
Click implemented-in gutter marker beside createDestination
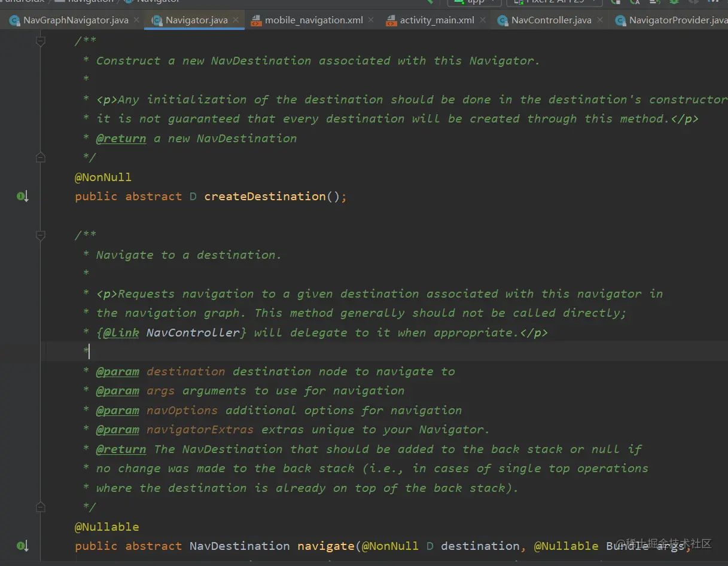(22, 196)
